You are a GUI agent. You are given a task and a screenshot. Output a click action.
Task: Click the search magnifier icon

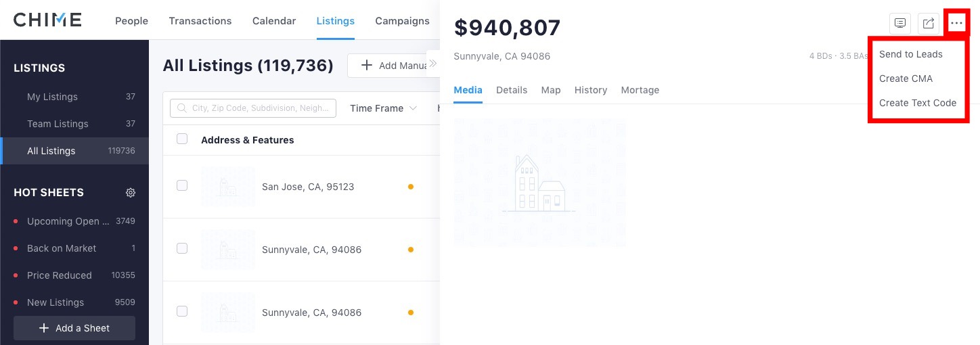click(181, 108)
